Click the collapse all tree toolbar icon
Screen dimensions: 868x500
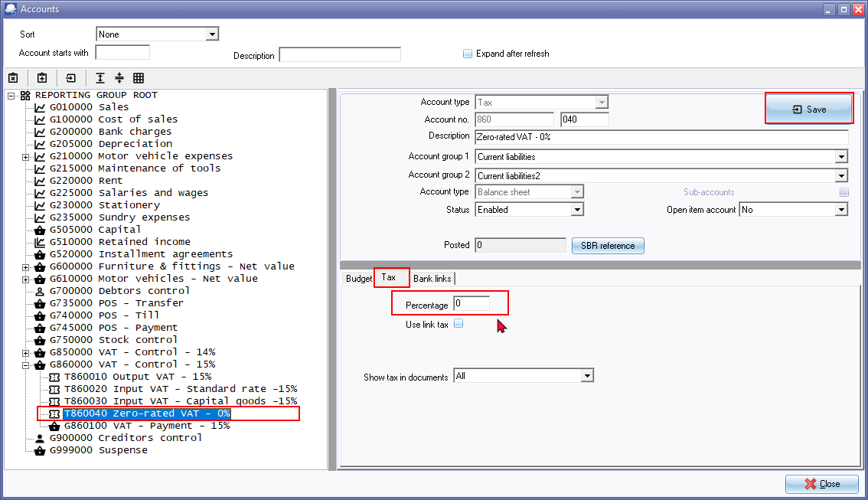tap(119, 78)
